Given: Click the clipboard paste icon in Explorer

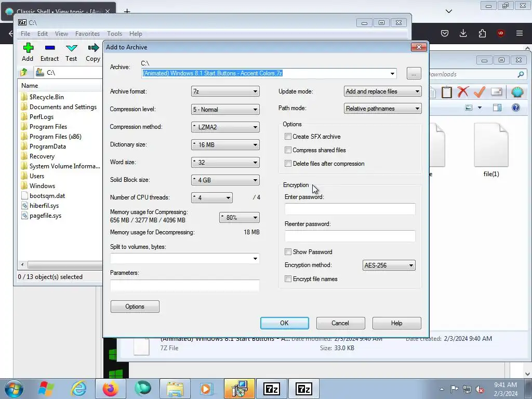Looking at the screenshot, I should (446, 92).
